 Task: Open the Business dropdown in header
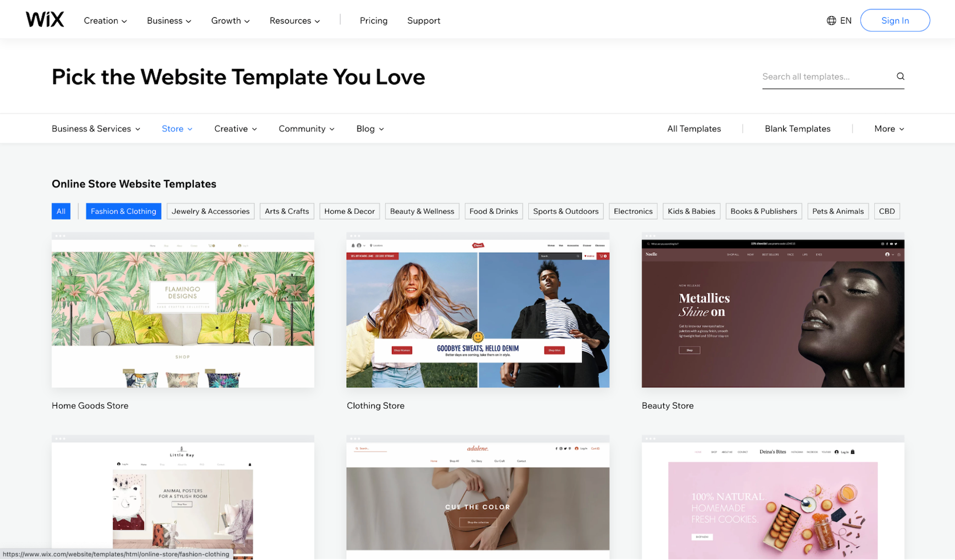[169, 20]
